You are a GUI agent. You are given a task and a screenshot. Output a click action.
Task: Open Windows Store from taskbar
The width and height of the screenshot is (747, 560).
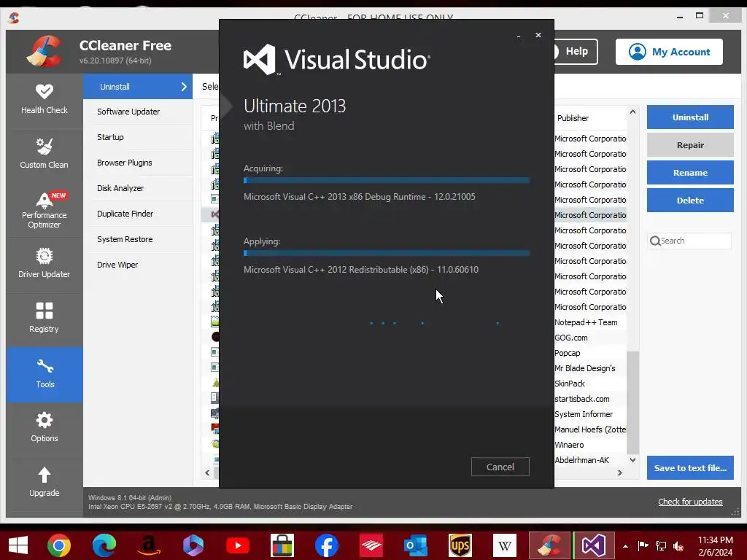pyautogui.click(x=282, y=545)
